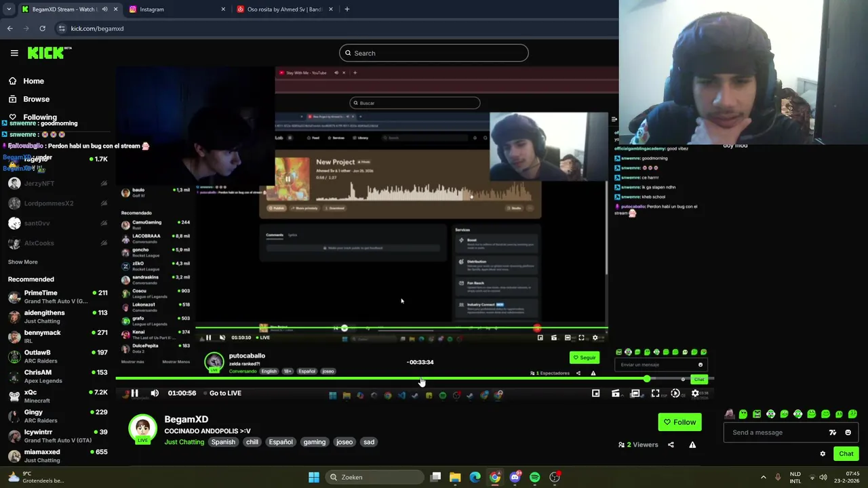Select the Spanish tag
This screenshot has height=488, width=868.
tap(223, 442)
